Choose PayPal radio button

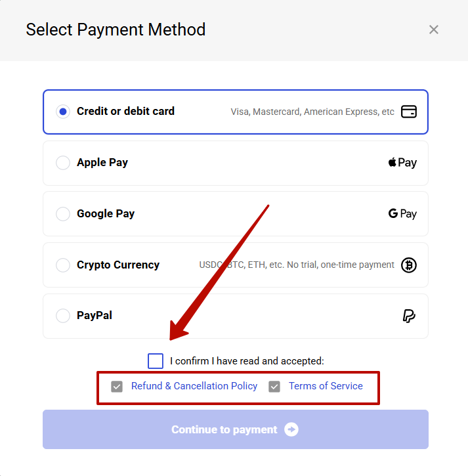63,316
